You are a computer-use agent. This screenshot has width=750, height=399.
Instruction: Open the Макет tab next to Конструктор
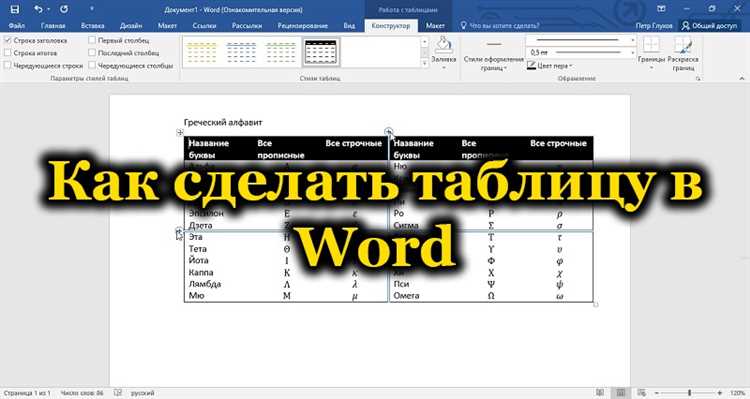click(435, 26)
